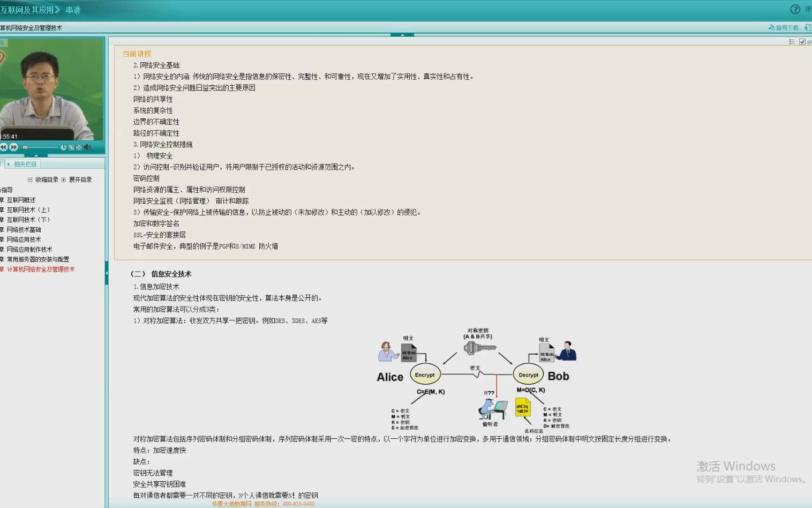Click the 当前讲授 heading

[x=137, y=54]
